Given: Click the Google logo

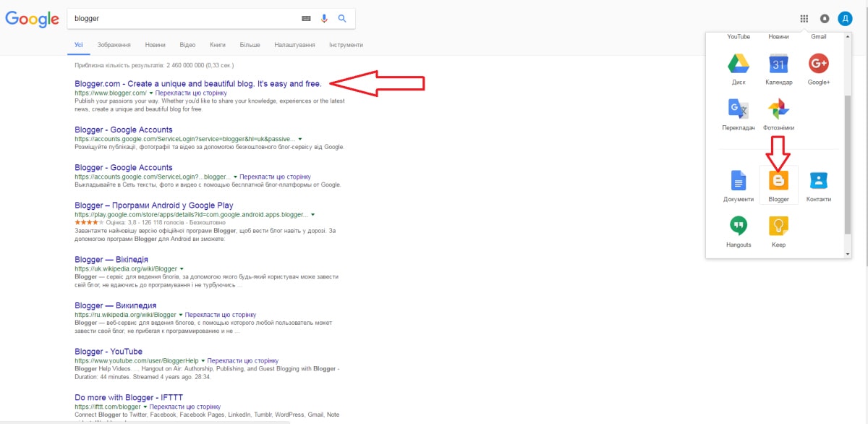Looking at the screenshot, I should click(32, 20).
